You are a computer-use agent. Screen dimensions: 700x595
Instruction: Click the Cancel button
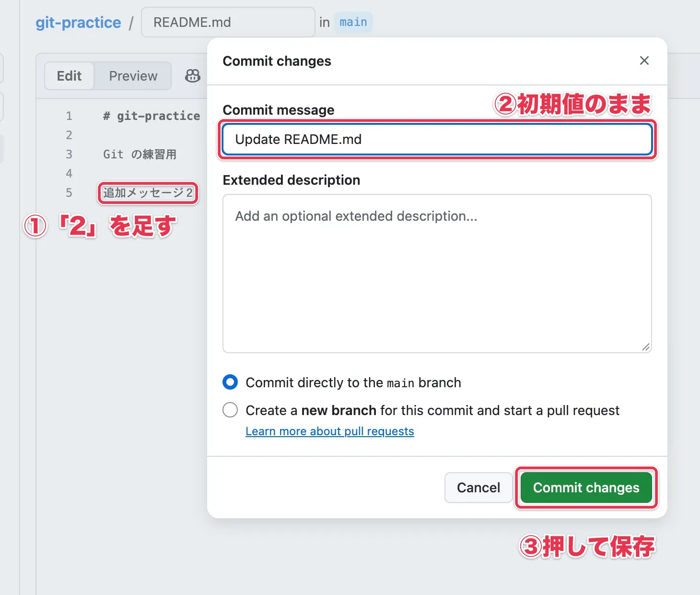pos(478,488)
